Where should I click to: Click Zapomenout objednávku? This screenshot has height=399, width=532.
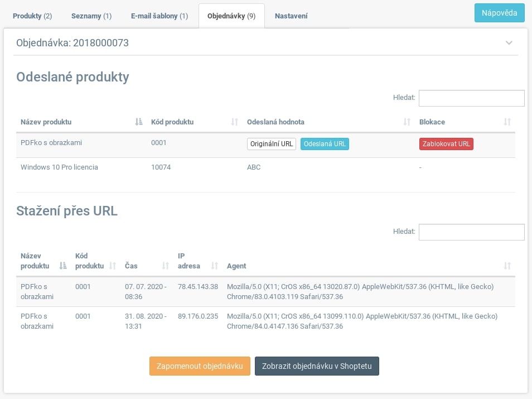coord(200,366)
